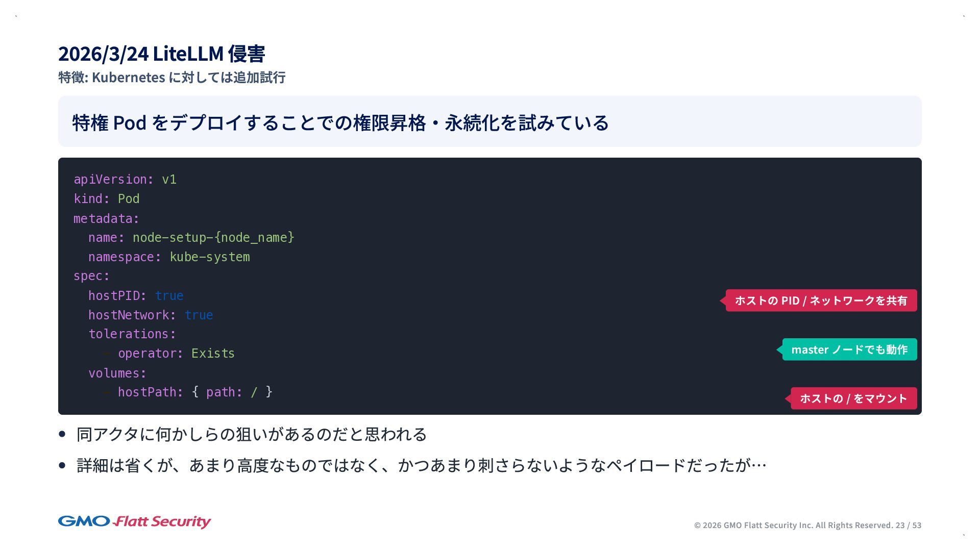Click the 'tolerations:' code line
980x551 pixels.
pos(132,334)
